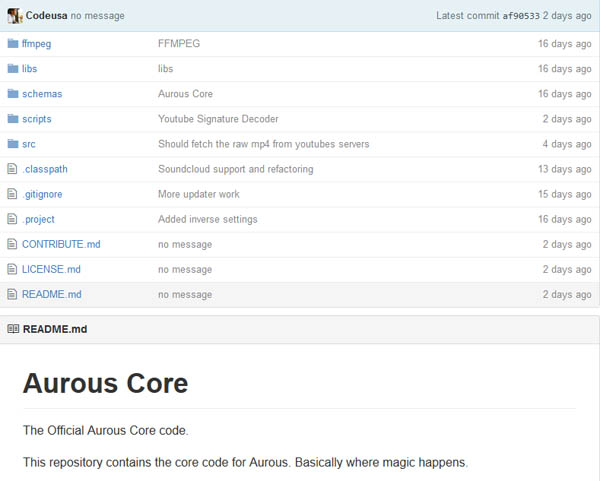Click the libs folder icon
This screenshot has width=600, height=481.
coord(13,68)
